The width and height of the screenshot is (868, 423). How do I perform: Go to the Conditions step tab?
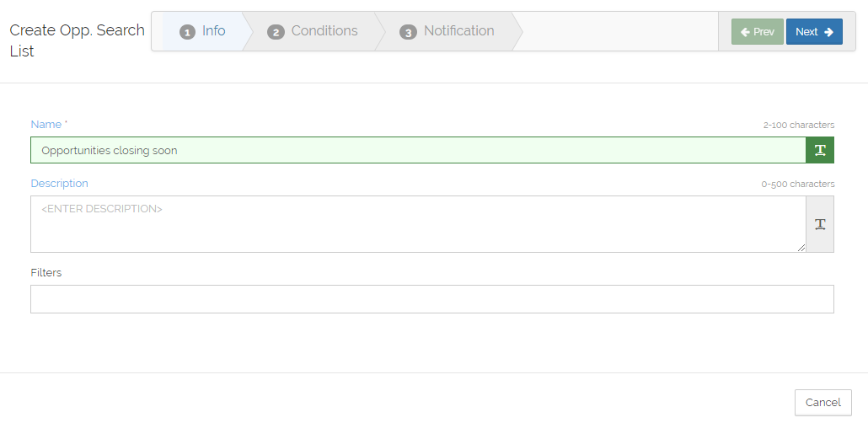[x=313, y=31]
